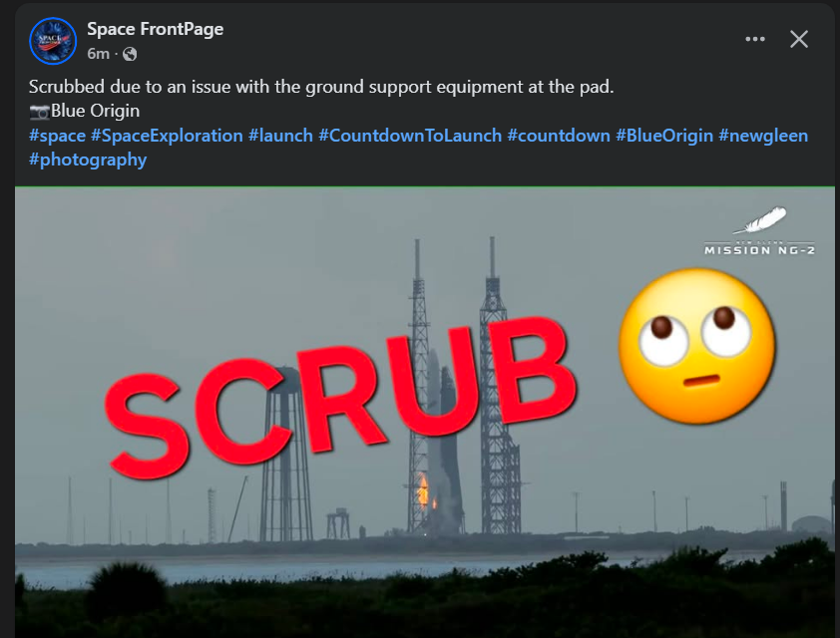Screen dimensions: 840x638
Task: Click the rocket on the launch pad
Action: 442,445
